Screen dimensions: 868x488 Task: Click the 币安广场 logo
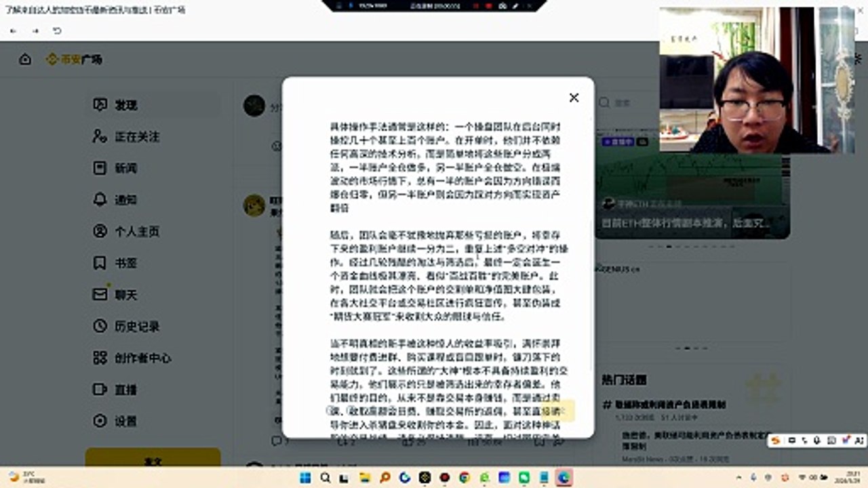click(x=74, y=59)
